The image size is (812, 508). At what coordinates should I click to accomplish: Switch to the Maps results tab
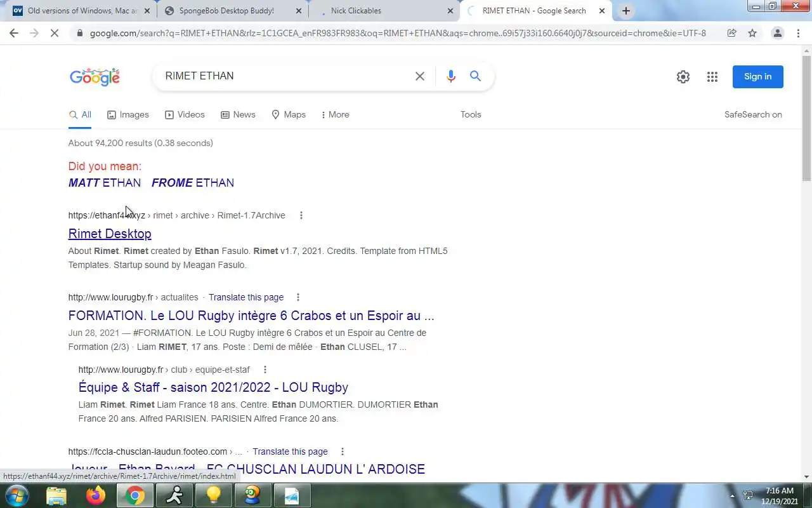(289, 115)
